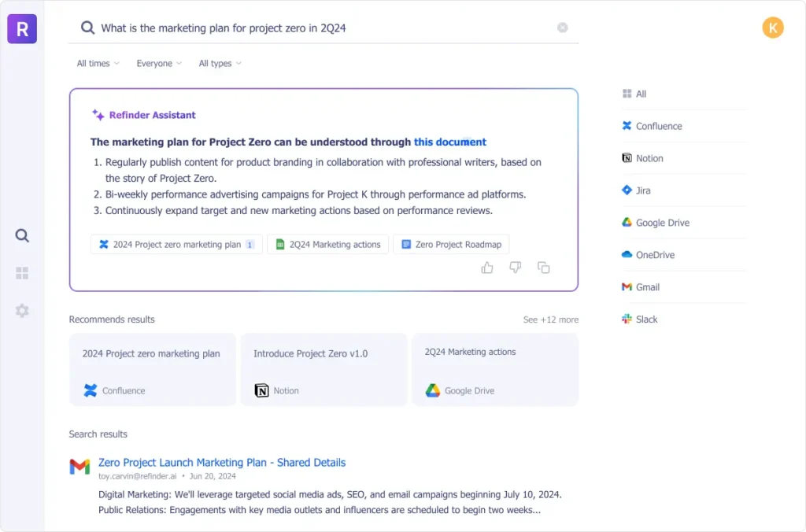
Task: Open recommended card 2Q24 Marketing actions
Action: pos(495,370)
